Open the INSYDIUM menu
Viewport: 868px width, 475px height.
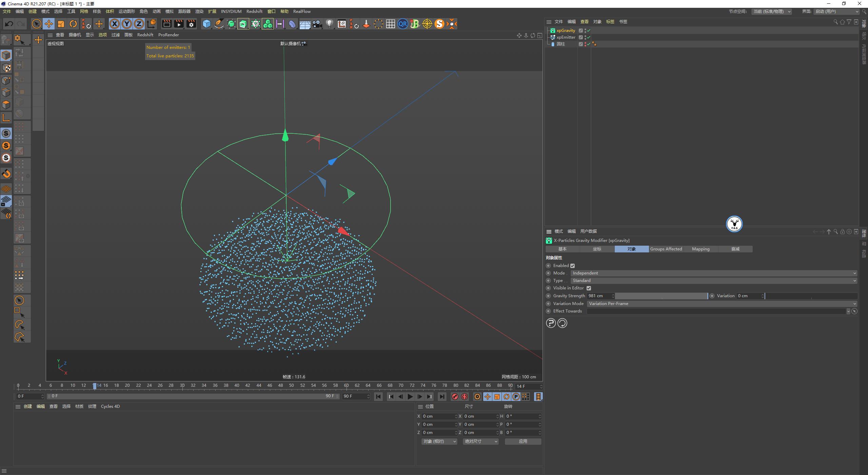click(231, 11)
